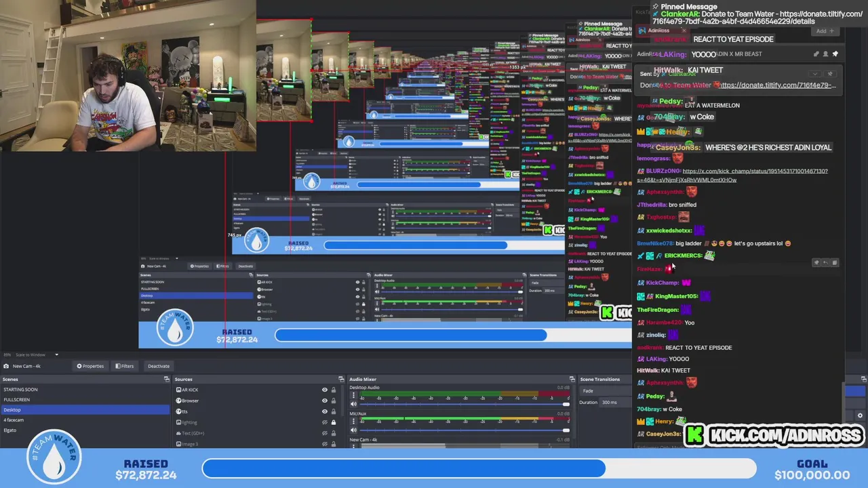Collapse the pinned message chevron
Screen dimensions: 868x488
(x=816, y=74)
